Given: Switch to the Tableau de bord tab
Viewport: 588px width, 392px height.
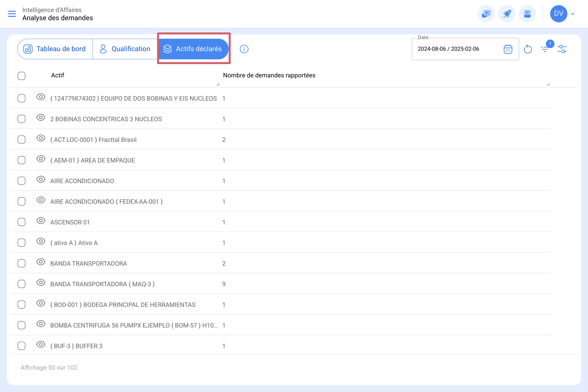Looking at the screenshot, I should (55, 49).
